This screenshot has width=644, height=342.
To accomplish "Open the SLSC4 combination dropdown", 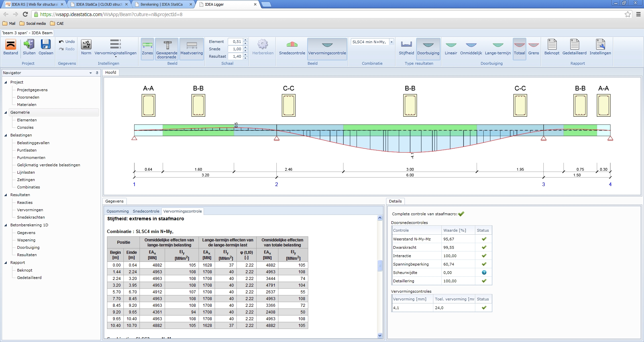I will (391, 42).
